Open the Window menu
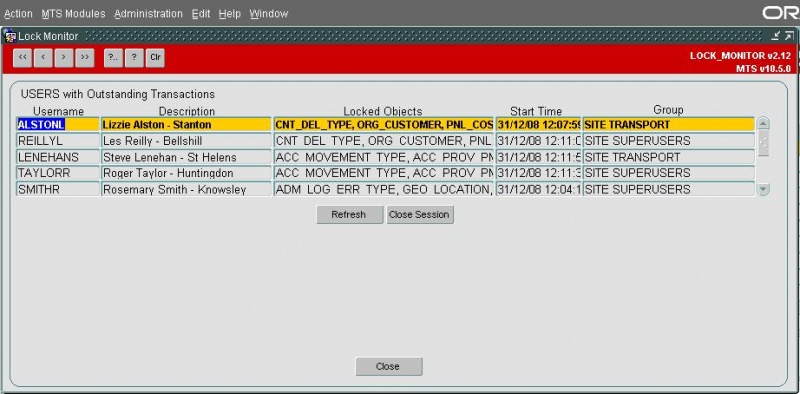This screenshot has height=394, width=800. (x=269, y=14)
